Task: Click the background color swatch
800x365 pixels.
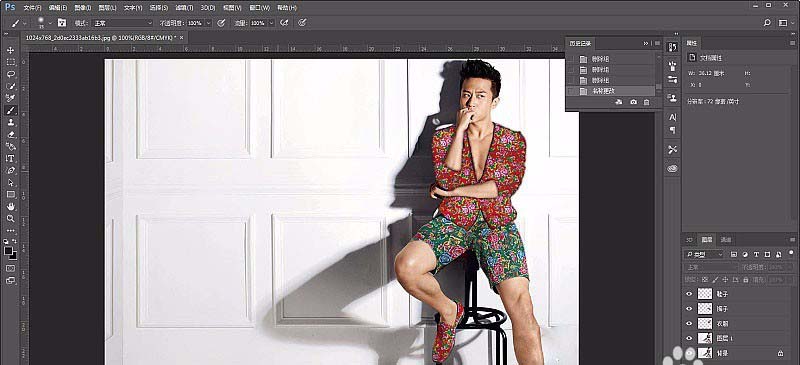Action: click(x=13, y=255)
